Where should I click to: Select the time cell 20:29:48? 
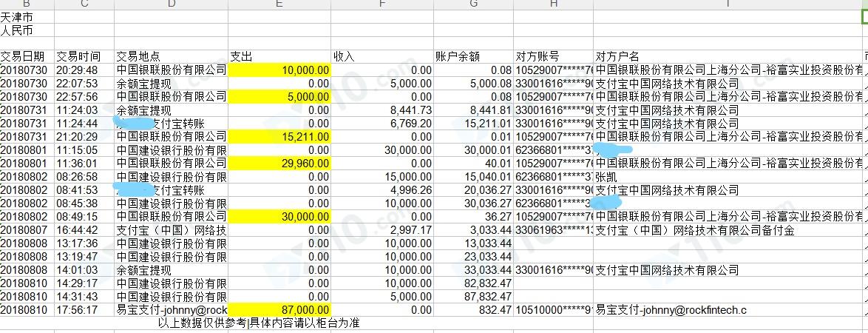coord(84,70)
